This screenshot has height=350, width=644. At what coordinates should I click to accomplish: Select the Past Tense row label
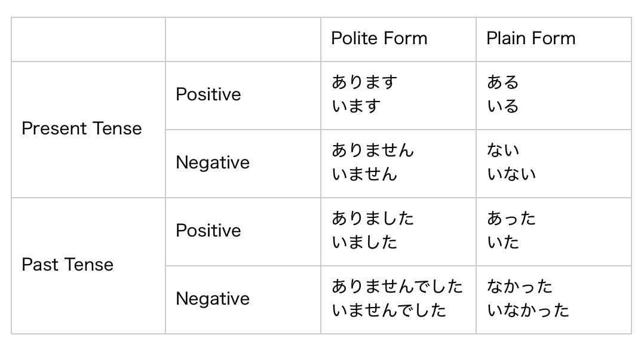click(68, 265)
